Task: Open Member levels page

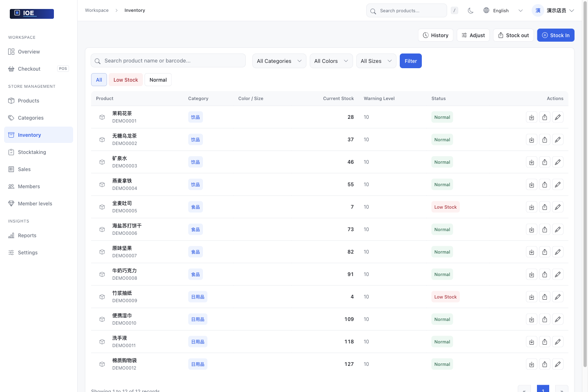Action: click(x=38, y=204)
